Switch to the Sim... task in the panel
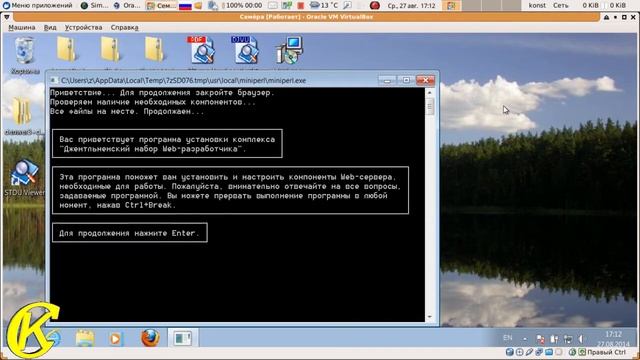This screenshot has height=360, width=640. coord(95,5)
